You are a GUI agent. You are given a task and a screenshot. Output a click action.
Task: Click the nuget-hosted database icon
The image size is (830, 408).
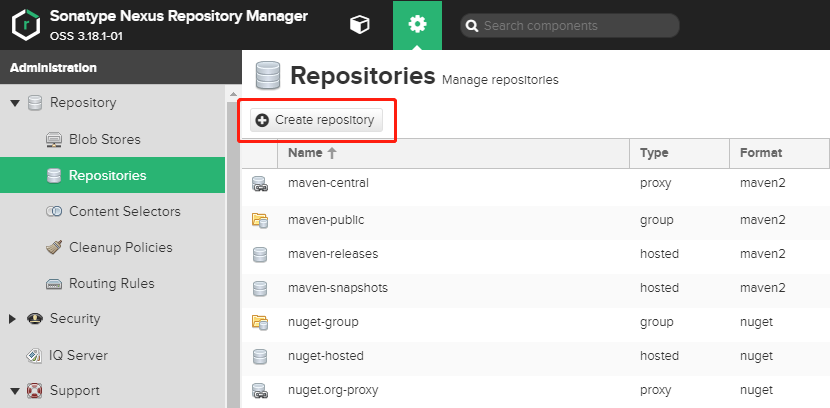(x=260, y=357)
